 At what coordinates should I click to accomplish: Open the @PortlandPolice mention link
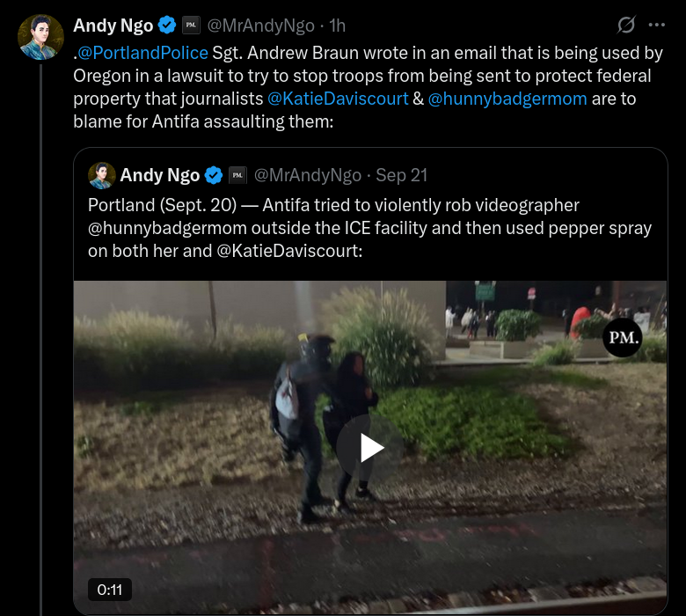pyautogui.click(x=142, y=53)
